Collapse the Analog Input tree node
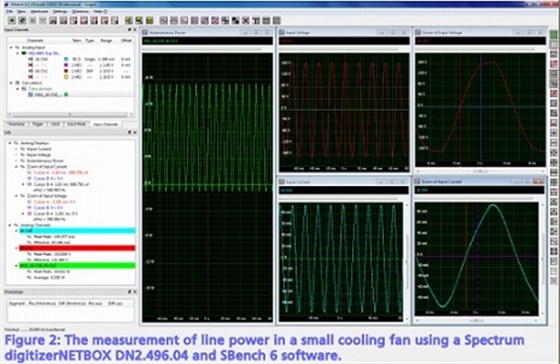The width and height of the screenshot is (560, 364). pos(11,47)
